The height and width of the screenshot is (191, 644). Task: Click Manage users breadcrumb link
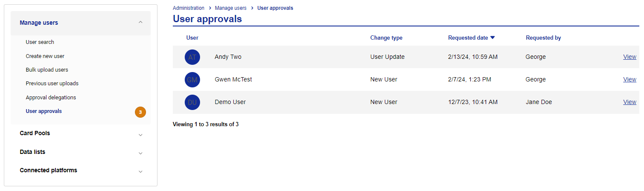tap(231, 8)
